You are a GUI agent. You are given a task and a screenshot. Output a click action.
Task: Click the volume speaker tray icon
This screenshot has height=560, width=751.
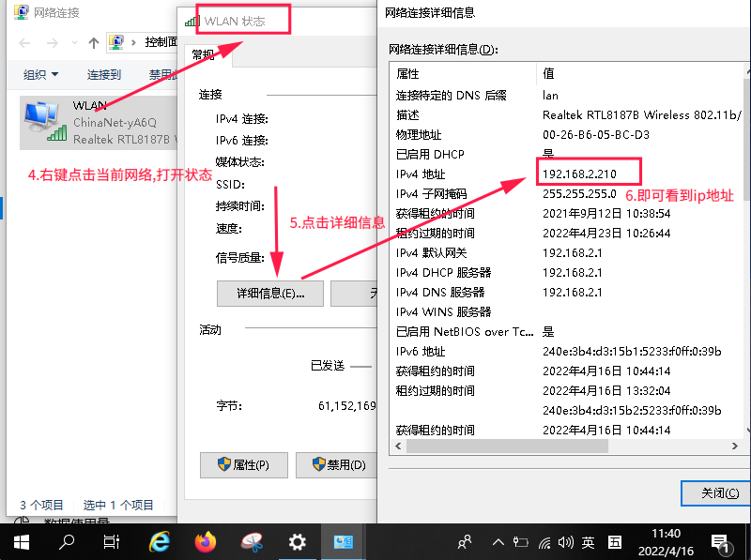[x=565, y=542]
